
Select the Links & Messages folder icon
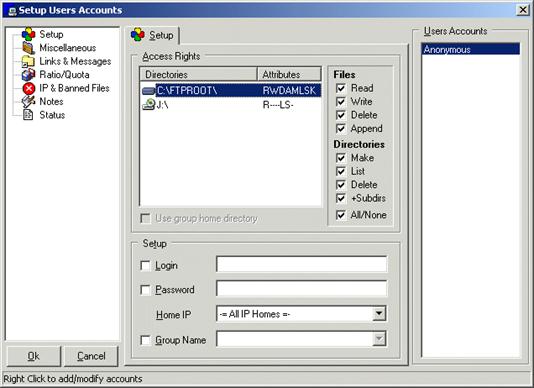28,61
